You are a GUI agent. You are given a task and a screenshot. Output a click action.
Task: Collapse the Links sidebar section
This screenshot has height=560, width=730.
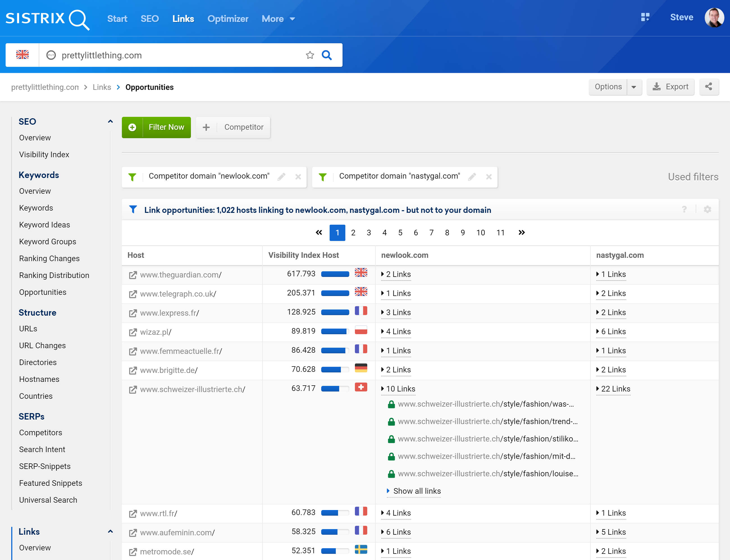[x=110, y=532]
